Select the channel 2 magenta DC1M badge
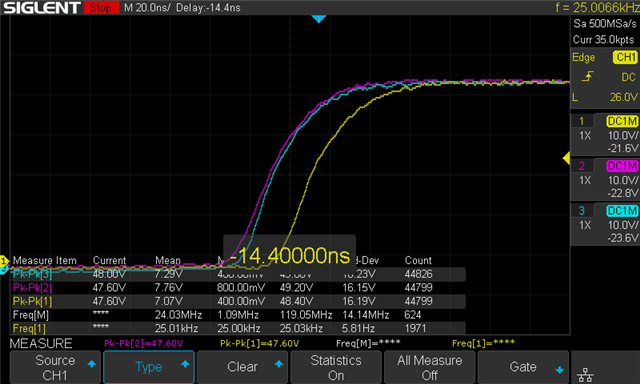The image size is (640, 384). click(622, 166)
